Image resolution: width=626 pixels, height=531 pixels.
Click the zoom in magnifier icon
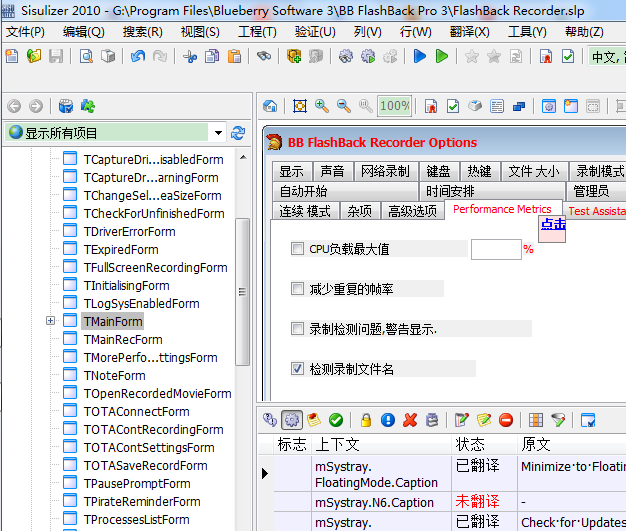pyautogui.click(x=322, y=106)
